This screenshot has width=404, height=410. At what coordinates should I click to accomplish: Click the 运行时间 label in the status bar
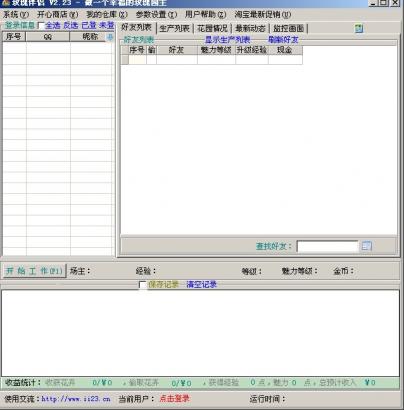pyautogui.click(x=268, y=399)
